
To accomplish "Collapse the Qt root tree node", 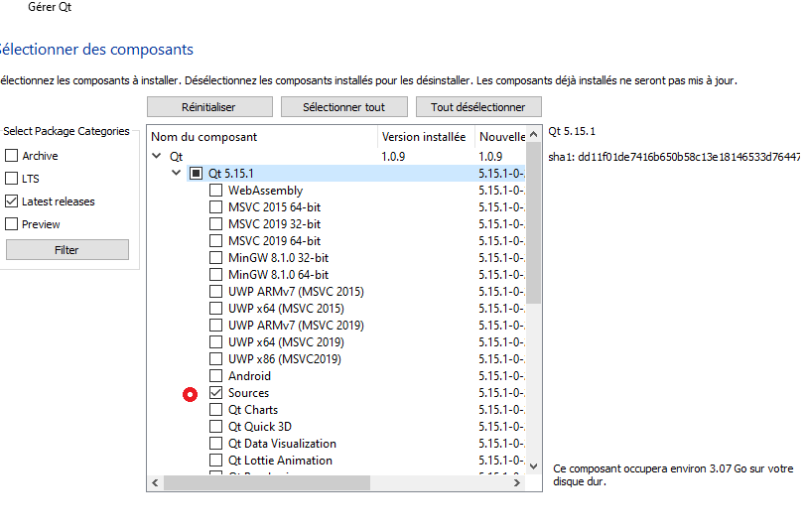I will pos(156,157).
